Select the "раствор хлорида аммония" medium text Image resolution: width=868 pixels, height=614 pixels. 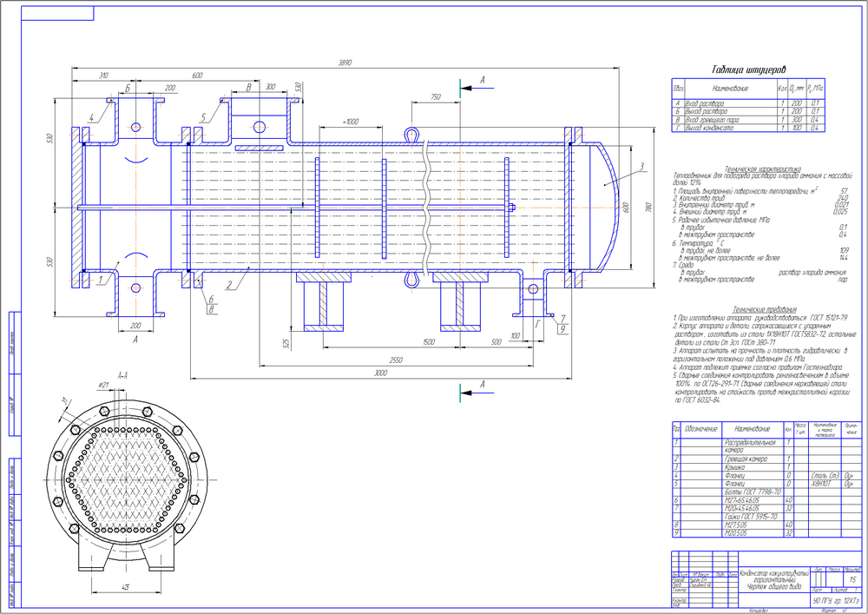click(812, 273)
